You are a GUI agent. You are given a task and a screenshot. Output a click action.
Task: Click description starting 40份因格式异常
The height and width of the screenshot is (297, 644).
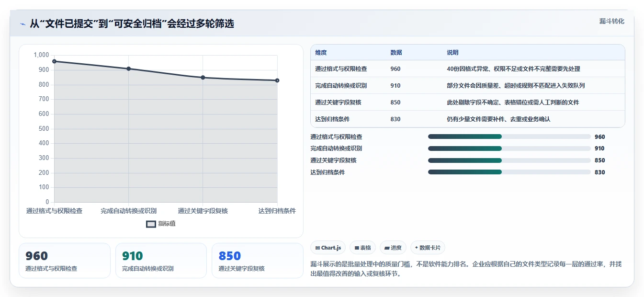513,69
